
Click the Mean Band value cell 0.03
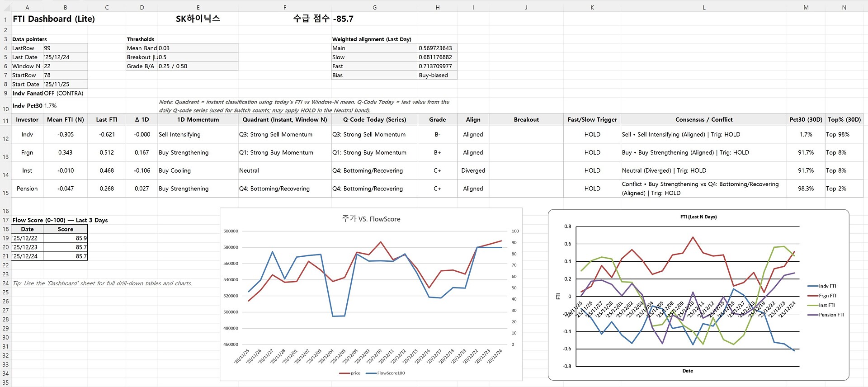tap(198, 48)
